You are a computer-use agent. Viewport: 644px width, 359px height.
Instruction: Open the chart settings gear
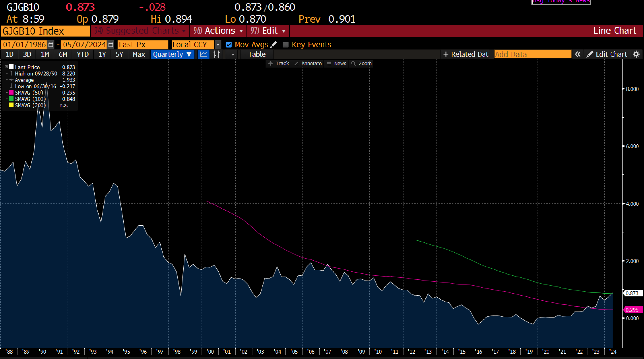(636, 54)
